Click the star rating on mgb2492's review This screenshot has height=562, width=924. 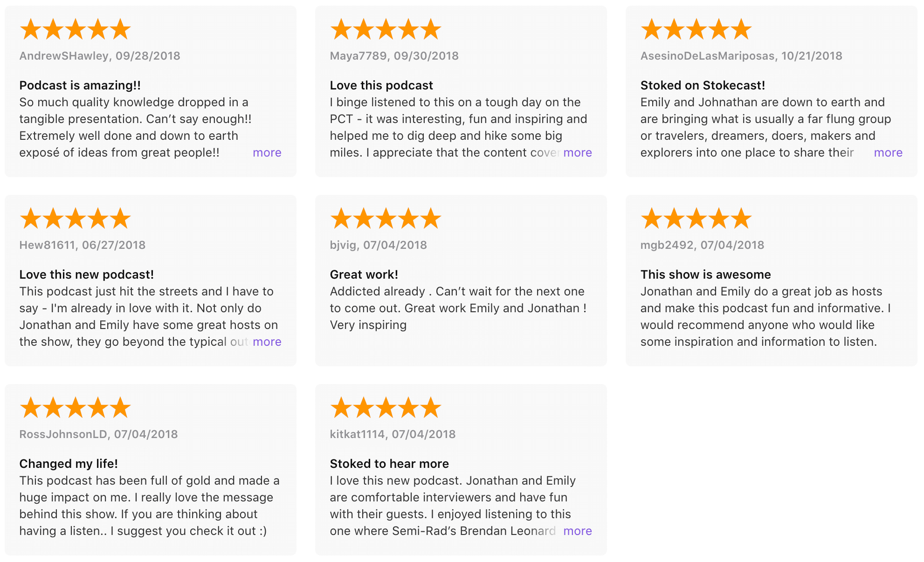point(696,219)
